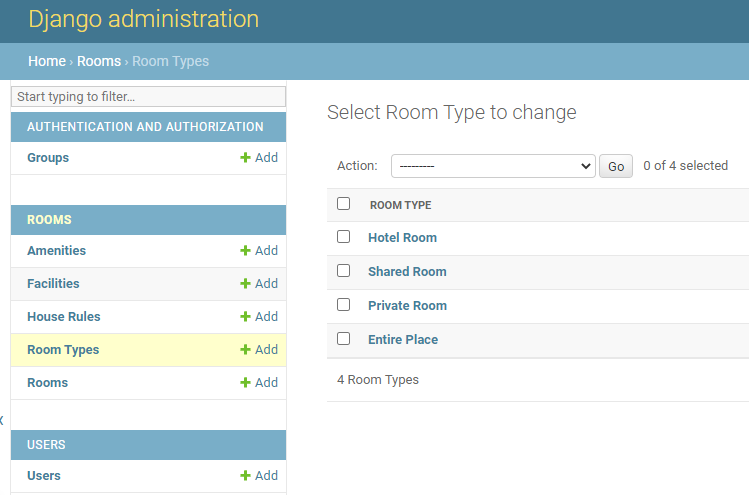This screenshot has height=495, width=749.
Task: Click the '4 Room Types' count text
Action: click(x=378, y=380)
